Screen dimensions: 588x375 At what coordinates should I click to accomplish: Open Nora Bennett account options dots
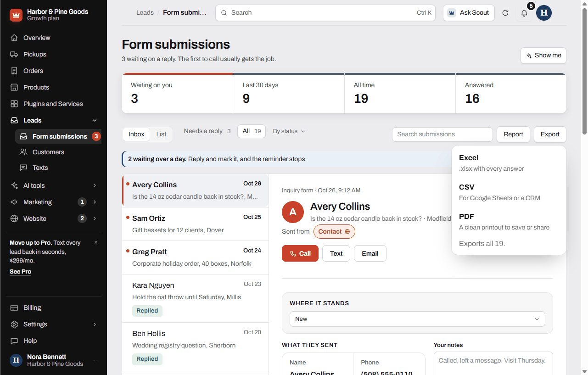[x=94, y=360]
